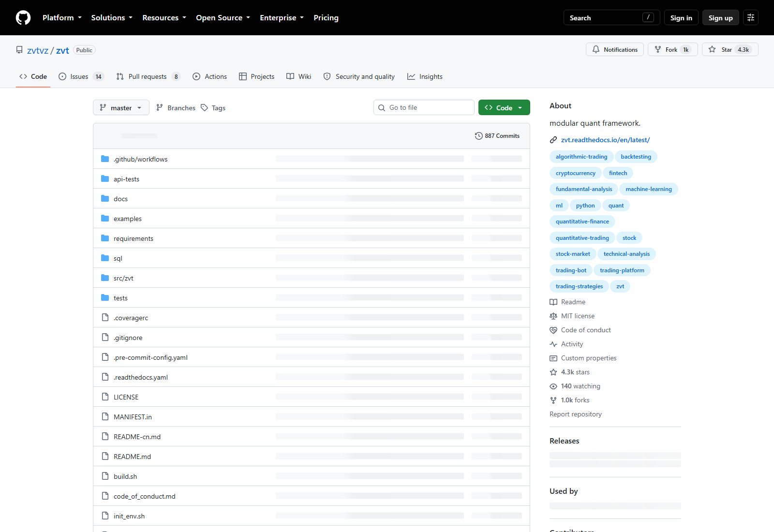Open the Releases section heading

click(x=564, y=441)
